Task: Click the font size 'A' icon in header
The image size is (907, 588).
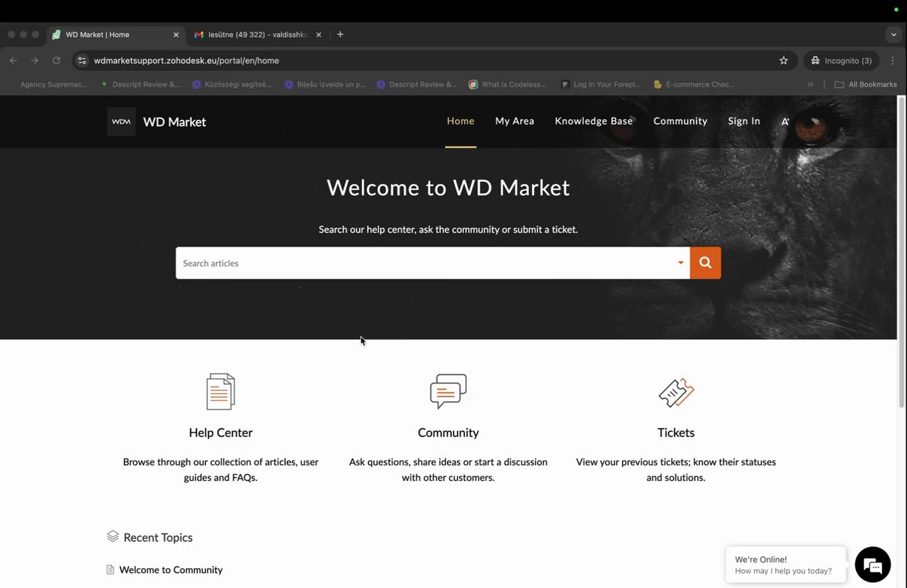Action: pyautogui.click(x=785, y=121)
